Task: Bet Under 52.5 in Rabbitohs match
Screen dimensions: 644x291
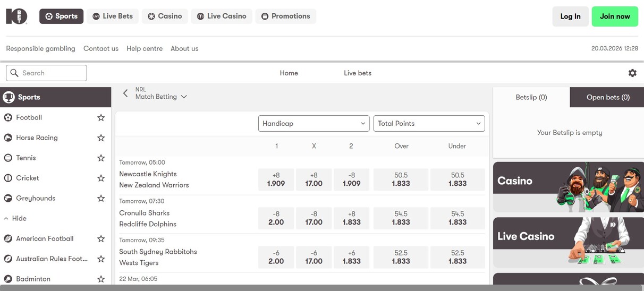Action: click(457, 257)
